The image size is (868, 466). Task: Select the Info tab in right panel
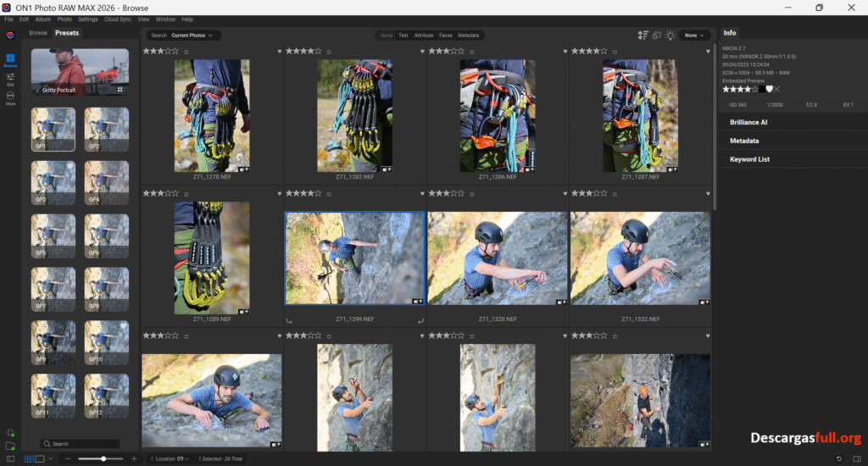[730, 33]
